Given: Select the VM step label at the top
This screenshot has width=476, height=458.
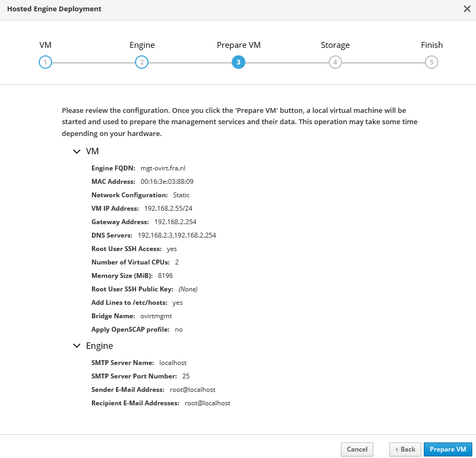Looking at the screenshot, I should pos(46,45).
